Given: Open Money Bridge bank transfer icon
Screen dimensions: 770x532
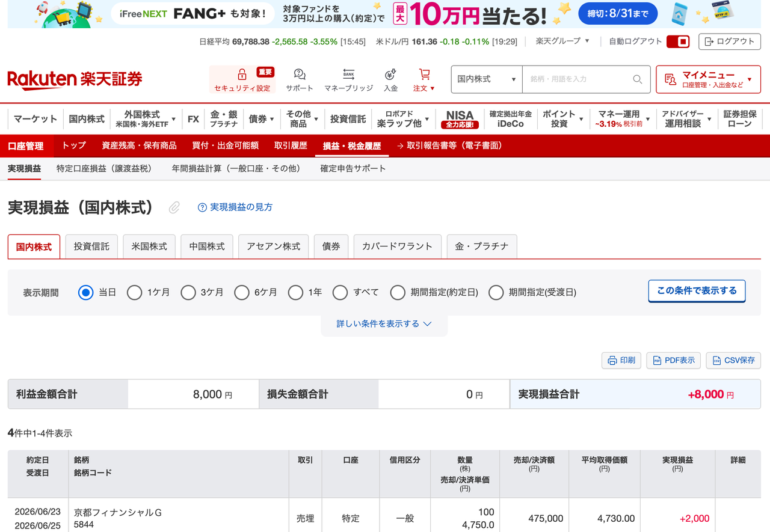Looking at the screenshot, I should (x=348, y=74).
